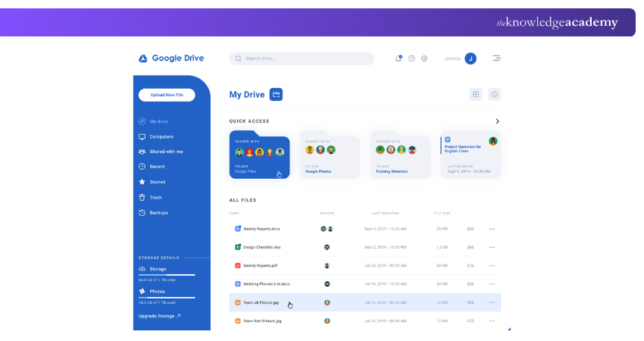Screen dimensions: 644x341
Task: Copy link for Team Bert Picture.jpg
Action: click(x=470, y=321)
